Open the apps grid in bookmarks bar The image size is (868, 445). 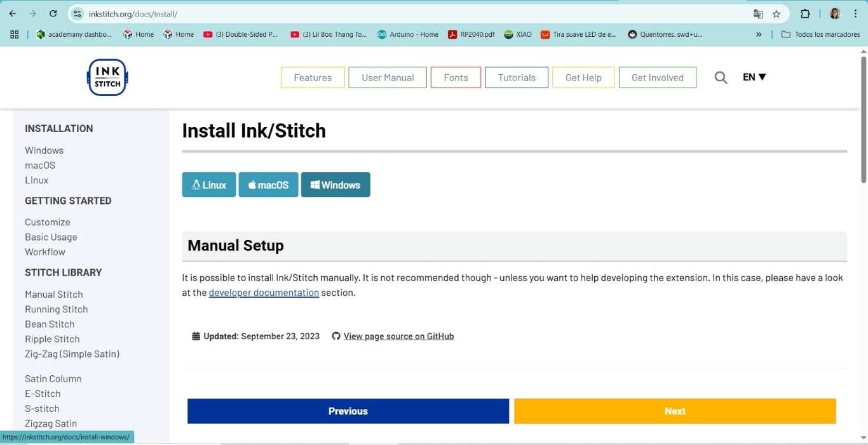(x=15, y=34)
